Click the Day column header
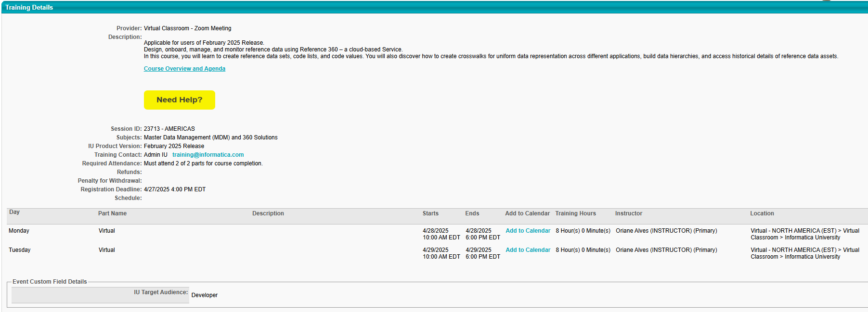 click(14, 212)
